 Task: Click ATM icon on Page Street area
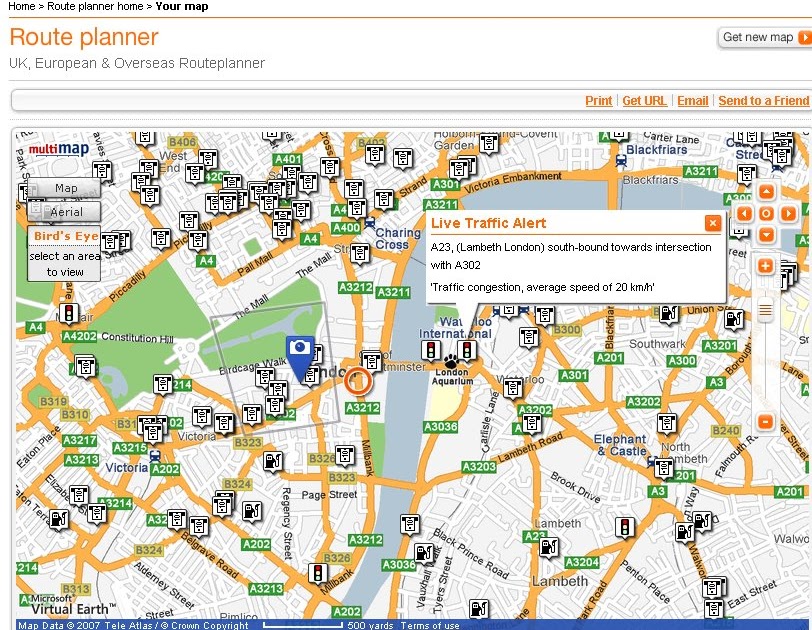345,455
